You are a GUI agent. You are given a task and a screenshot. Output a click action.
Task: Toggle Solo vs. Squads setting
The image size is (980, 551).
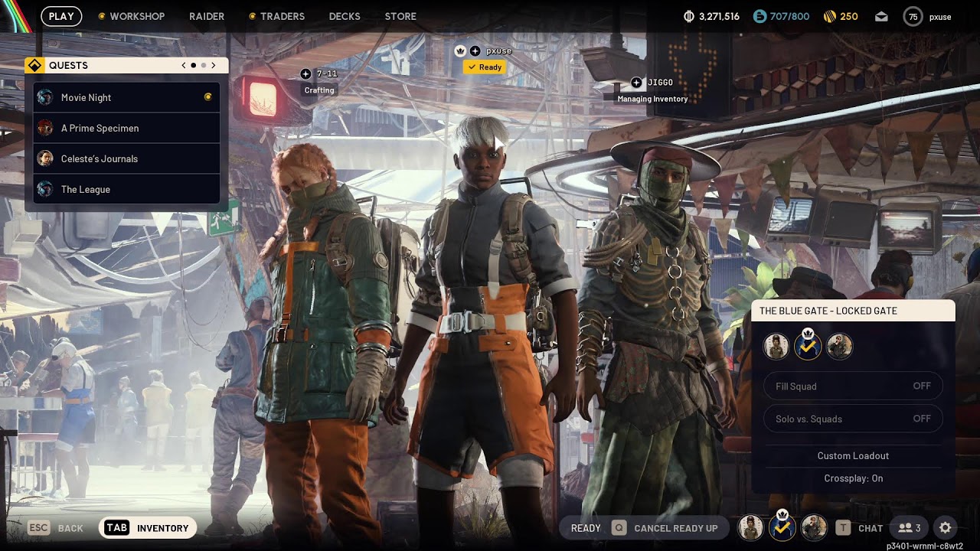pos(853,419)
